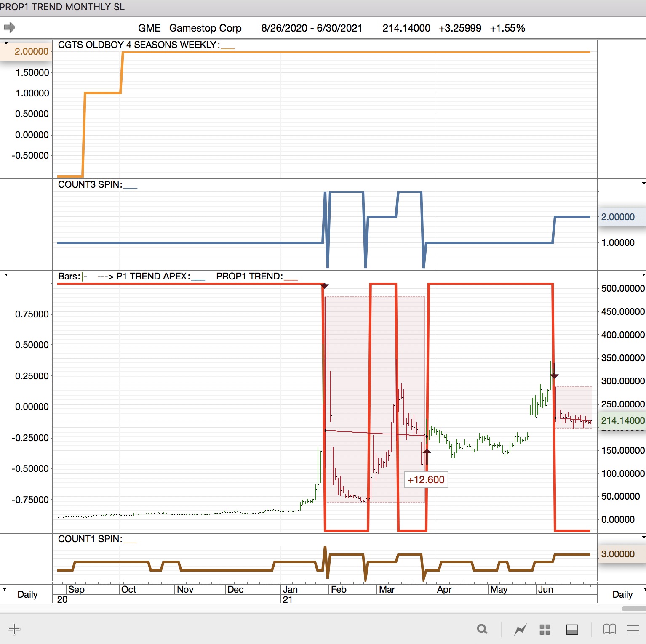The width and height of the screenshot is (646, 644).
Task: Click the GME ticker symbol in header
Action: click(x=149, y=28)
